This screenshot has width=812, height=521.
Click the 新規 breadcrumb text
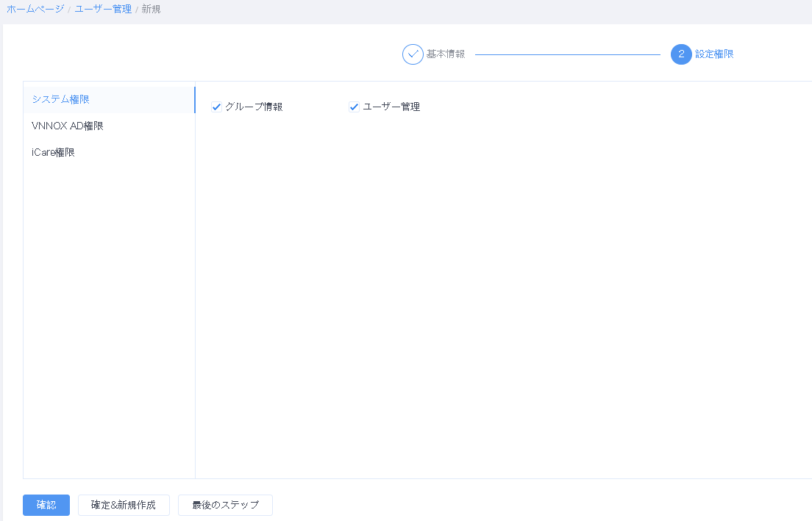[x=151, y=10]
